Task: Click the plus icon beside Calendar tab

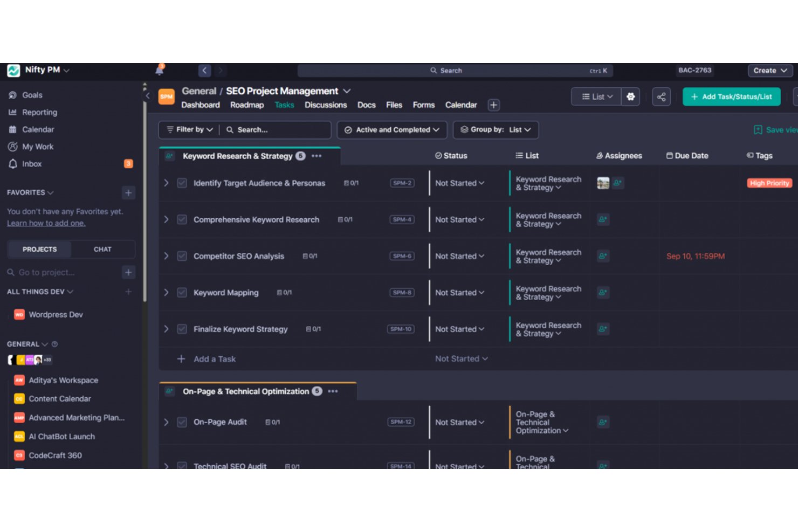Action: (x=493, y=105)
